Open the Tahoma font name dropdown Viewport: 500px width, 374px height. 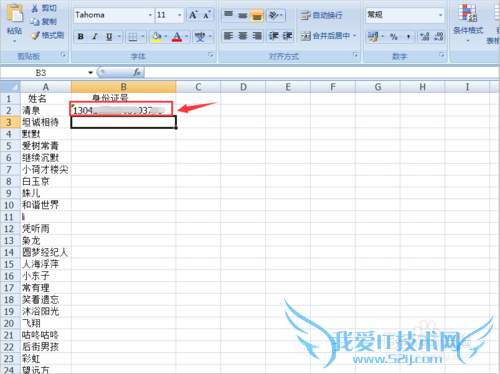[x=150, y=15]
